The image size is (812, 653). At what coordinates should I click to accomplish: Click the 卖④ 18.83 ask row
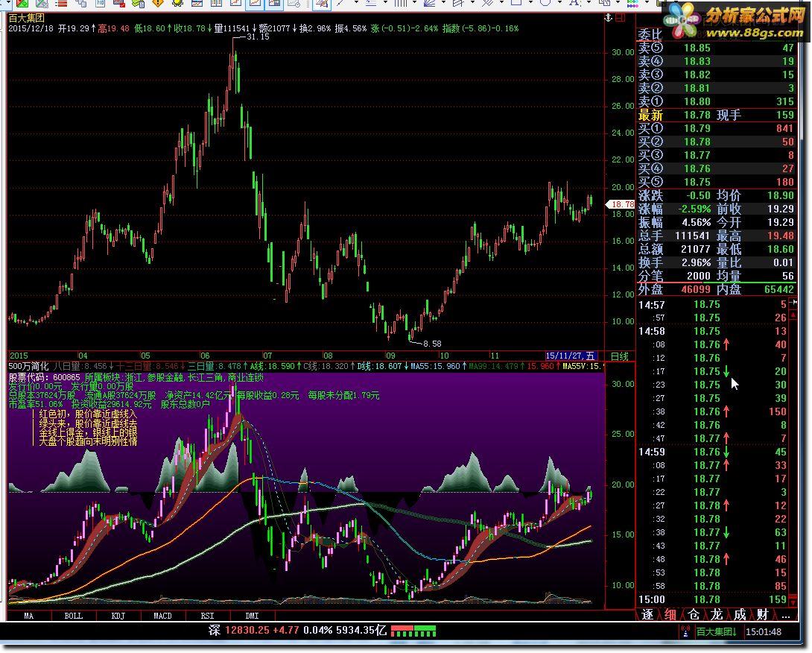tap(716, 61)
